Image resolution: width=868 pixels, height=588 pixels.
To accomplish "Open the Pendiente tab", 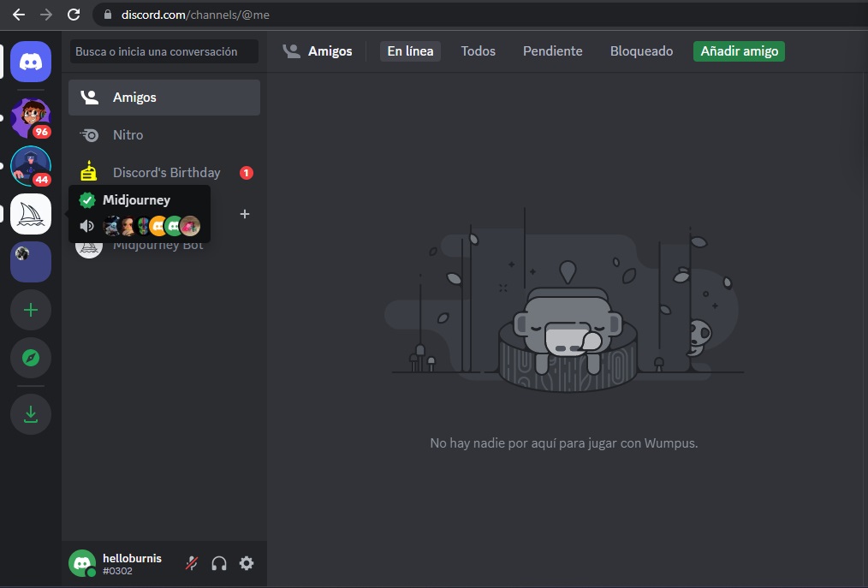I will click(552, 51).
